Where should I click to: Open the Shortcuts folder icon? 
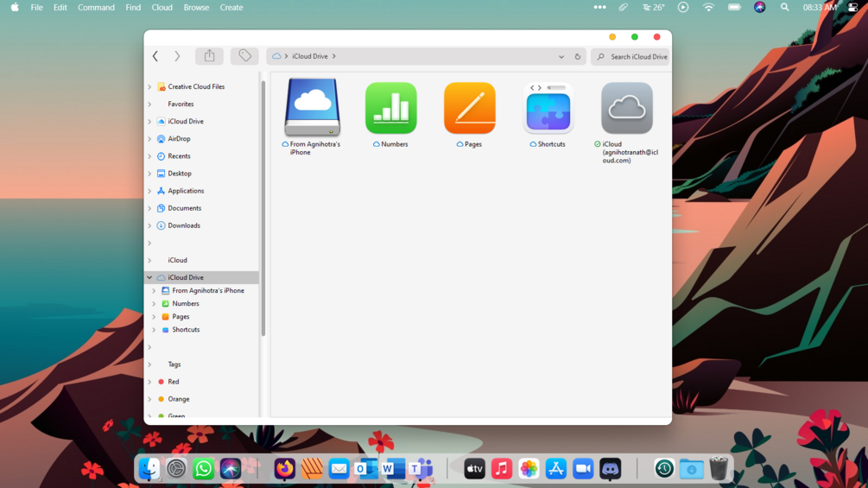[548, 108]
